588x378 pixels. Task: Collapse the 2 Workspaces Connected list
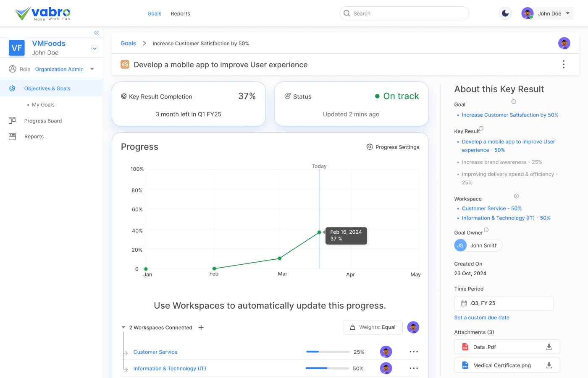123,327
